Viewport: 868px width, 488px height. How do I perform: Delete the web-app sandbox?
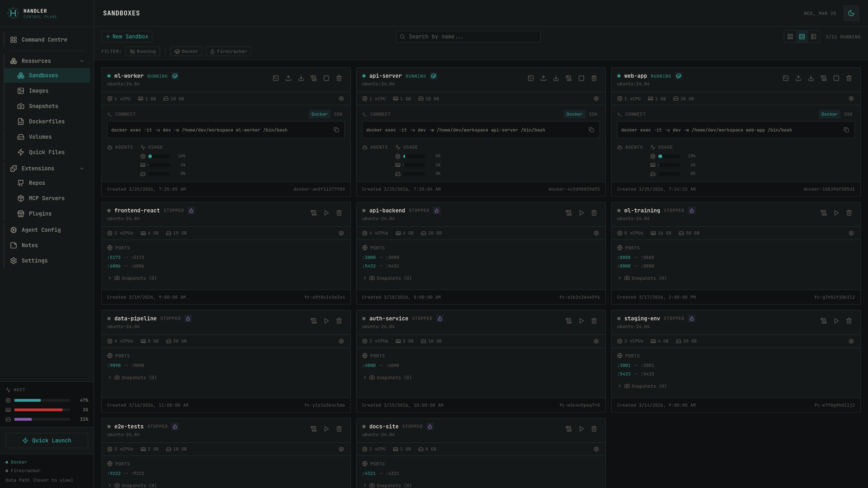pyautogui.click(x=849, y=78)
